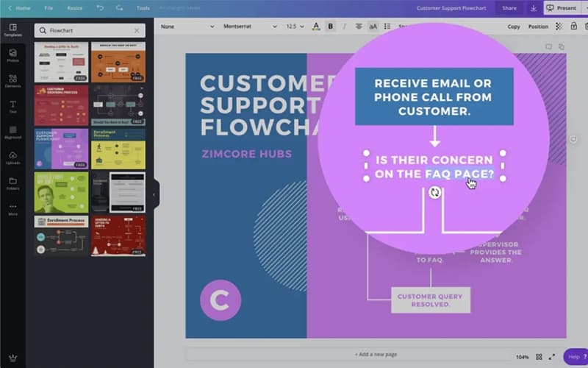588x368 pixels.
Task: Rotate the selected text box using the rotate handle
Action: pos(434,192)
